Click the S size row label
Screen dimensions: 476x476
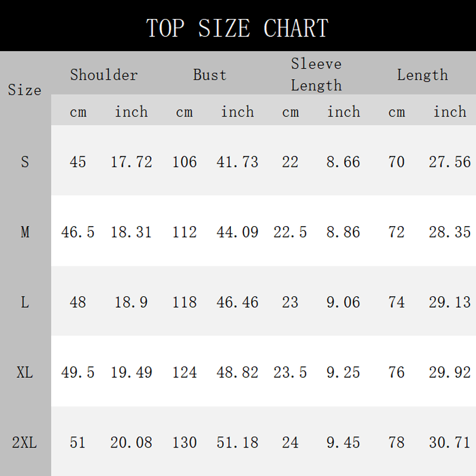coord(25,161)
